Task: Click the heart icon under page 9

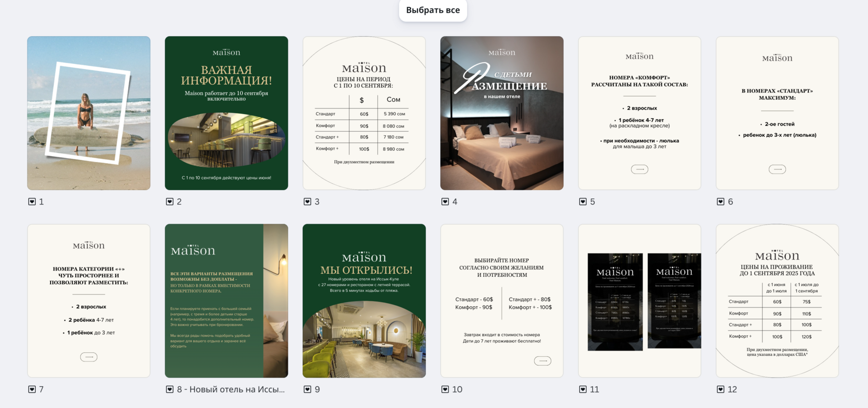Action: (307, 389)
